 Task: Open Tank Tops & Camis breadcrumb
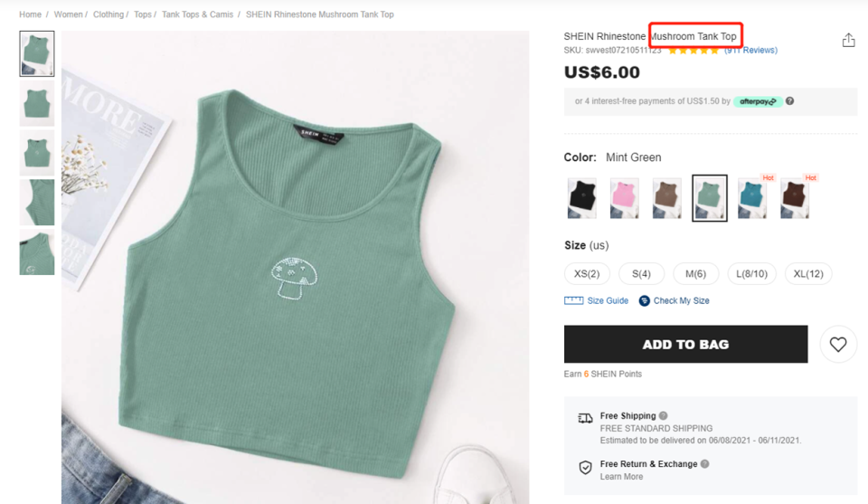tap(197, 14)
